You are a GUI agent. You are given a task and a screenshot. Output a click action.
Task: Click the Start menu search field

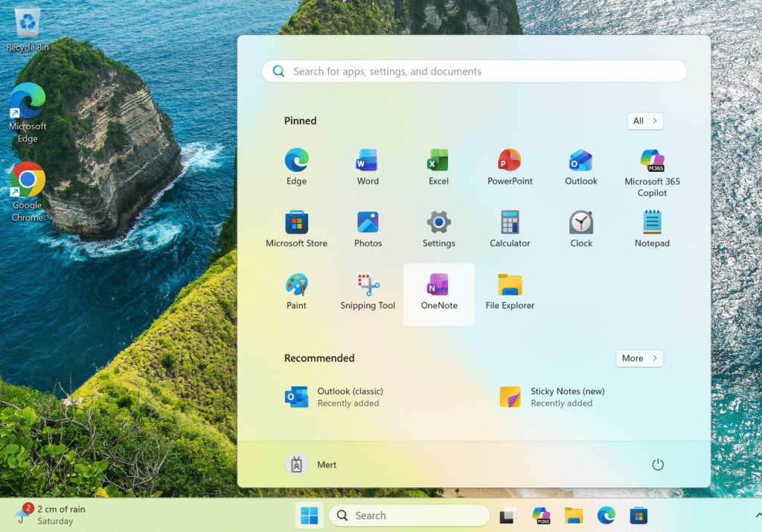click(474, 71)
